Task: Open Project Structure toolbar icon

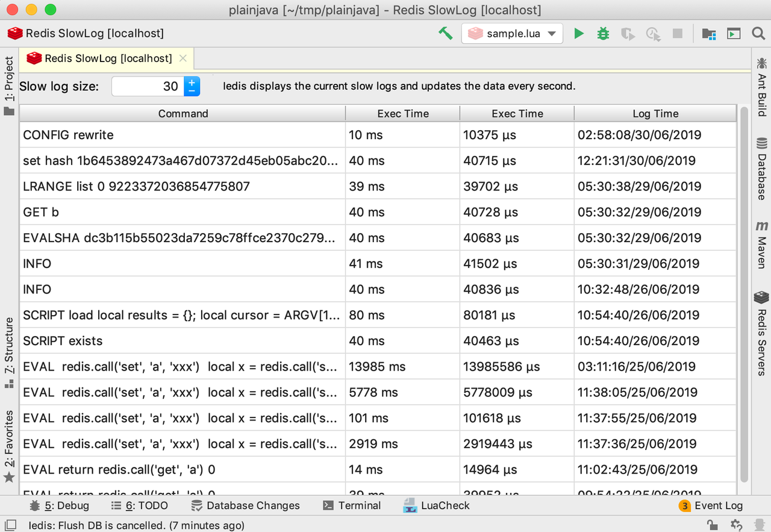Action: click(709, 34)
